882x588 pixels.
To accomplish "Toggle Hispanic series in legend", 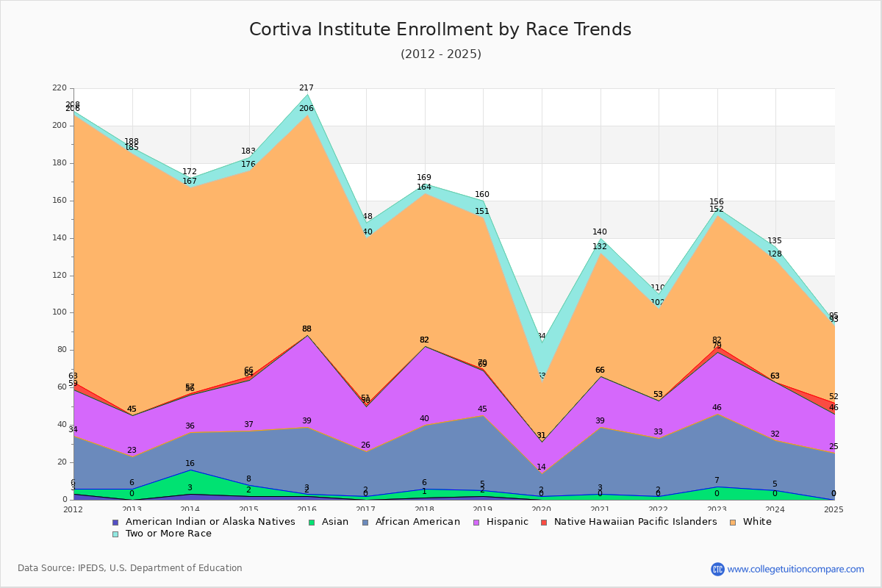I will pyautogui.click(x=501, y=522).
